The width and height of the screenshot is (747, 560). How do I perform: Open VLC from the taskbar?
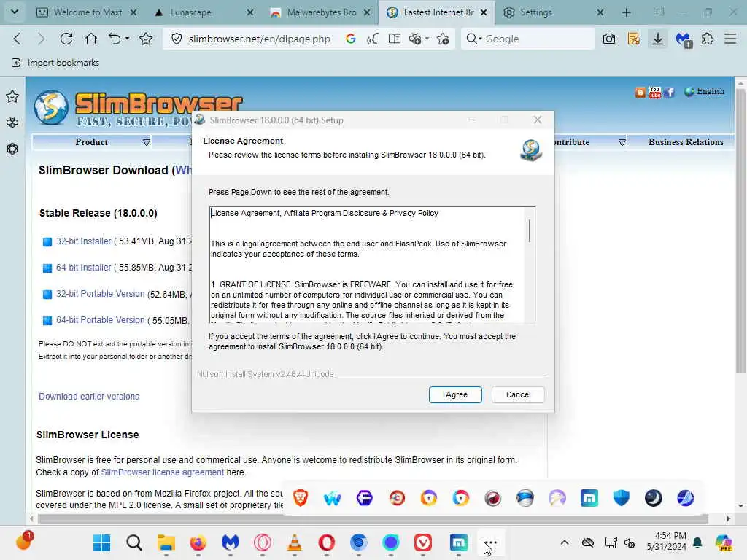tap(295, 542)
